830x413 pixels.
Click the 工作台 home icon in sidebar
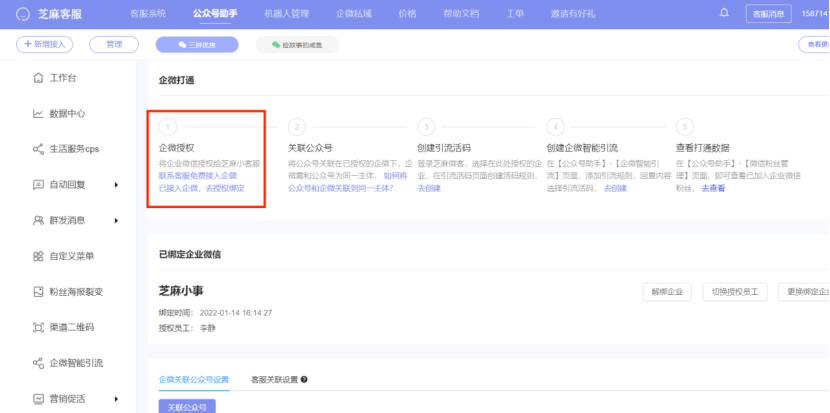coord(38,78)
